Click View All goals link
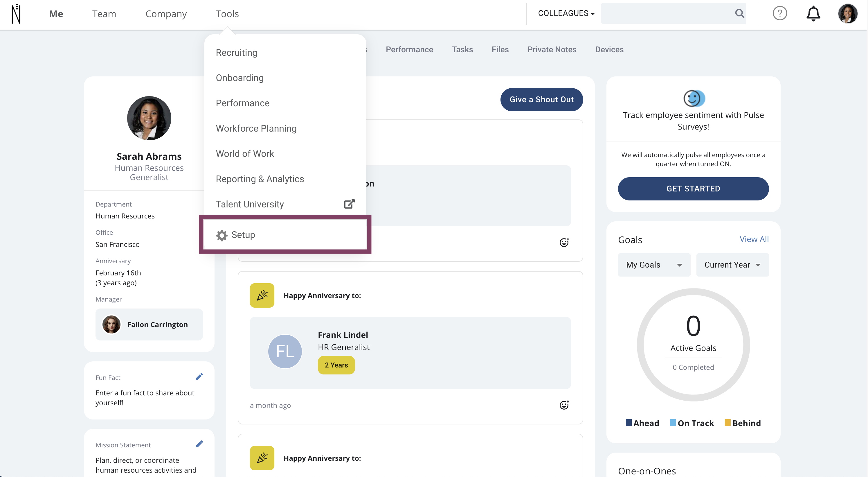This screenshot has width=868, height=477. pos(754,239)
